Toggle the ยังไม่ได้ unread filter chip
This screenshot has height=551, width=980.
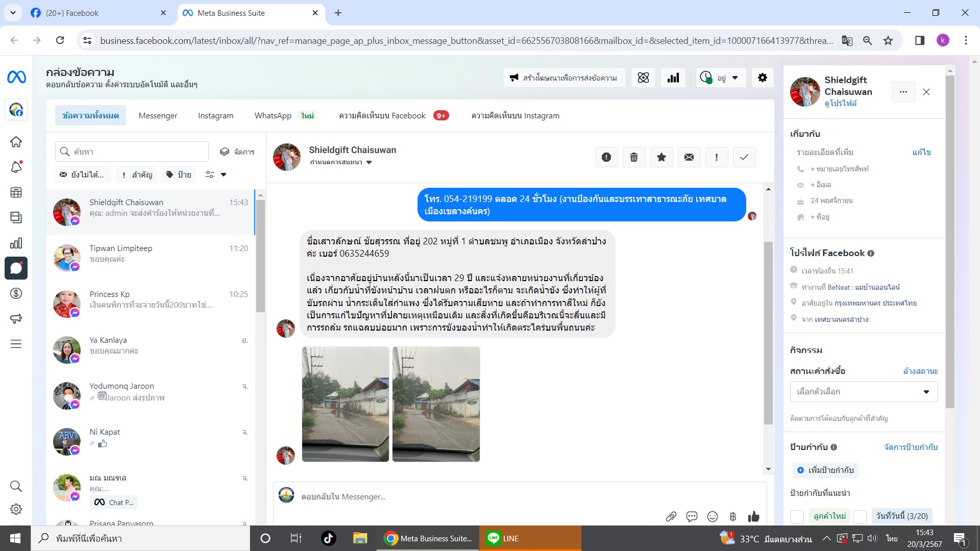pyautogui.click(x=82, y=174)
